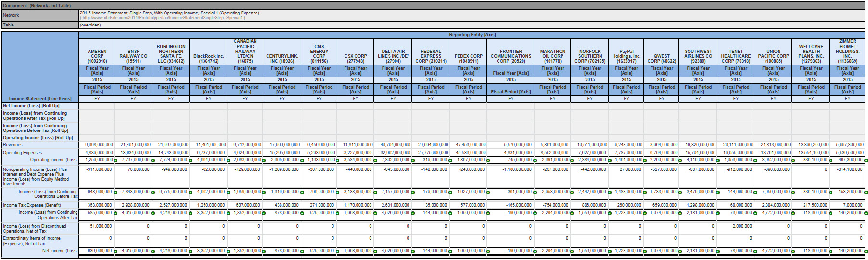Click green check icon beside After Tax value 4,526,000,000
Viewport: 868px width, 260px height.
(x=413, y=213)
